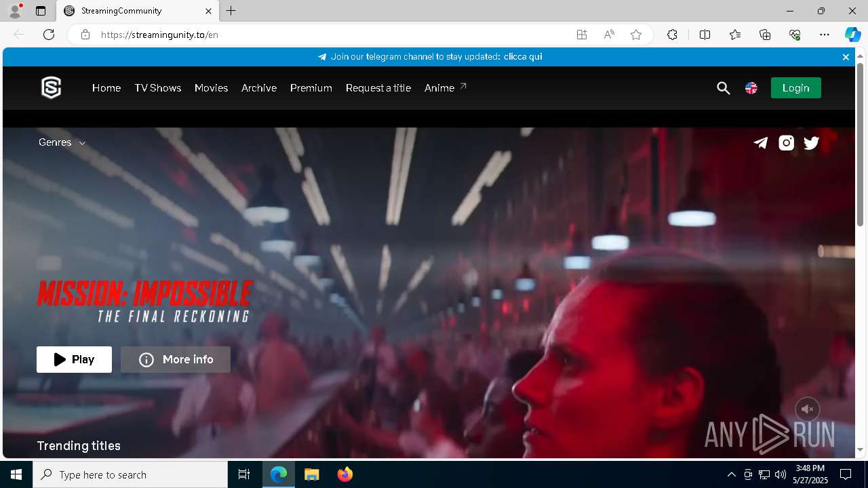Open File Explorer from taskbar

(x=311, y=474)
